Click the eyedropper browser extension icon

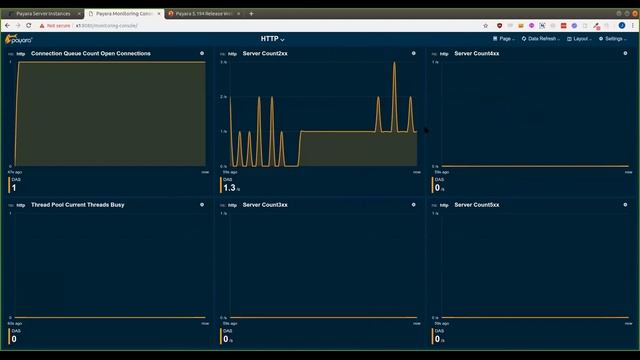tap(596, 26)
